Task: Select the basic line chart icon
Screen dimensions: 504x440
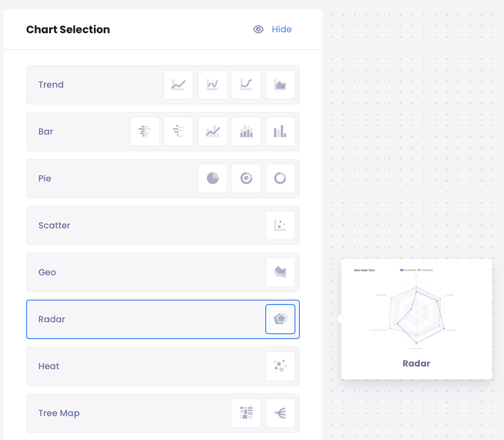Action: coord(178,85)
